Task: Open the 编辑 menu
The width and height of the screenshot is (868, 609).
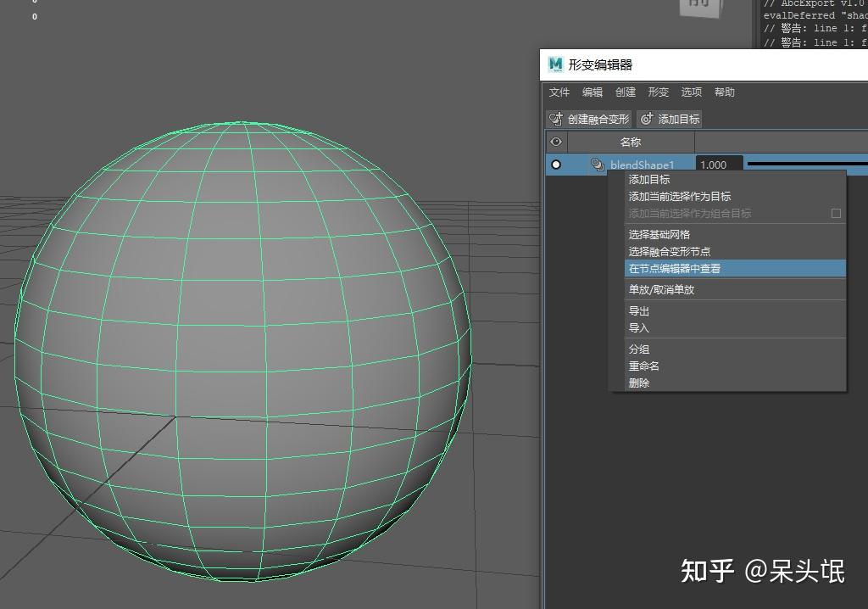Action: 592,92
